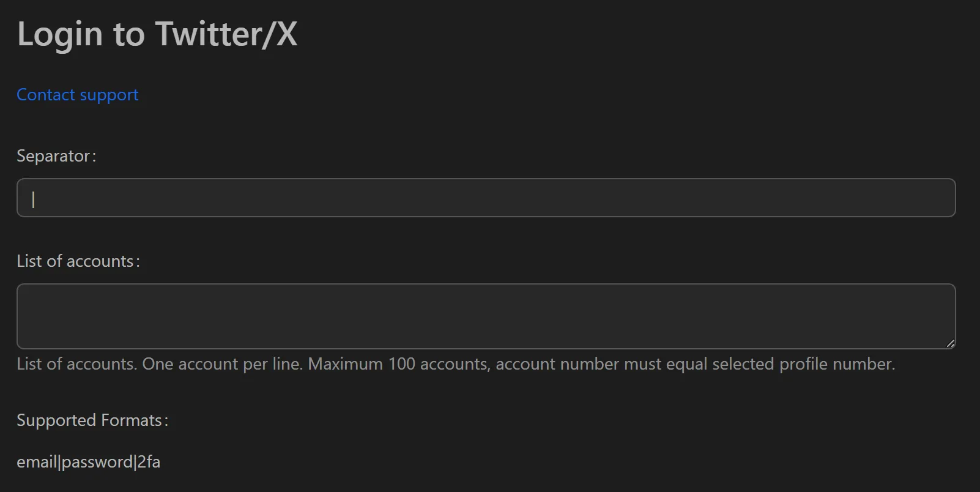Viewport: 980px width, 492px height.
Task: Click inside the accounts entry area
Action: [428, 316]
